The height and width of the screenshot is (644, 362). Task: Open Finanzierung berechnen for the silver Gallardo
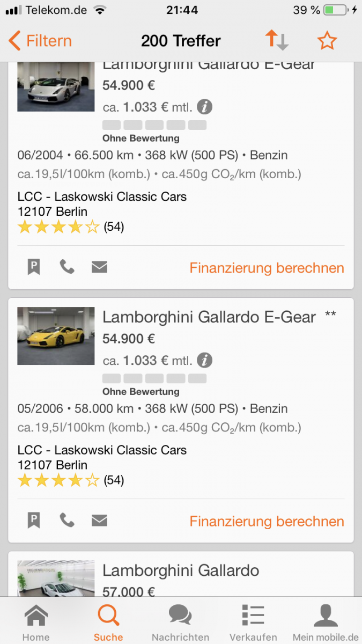point(267,268)
